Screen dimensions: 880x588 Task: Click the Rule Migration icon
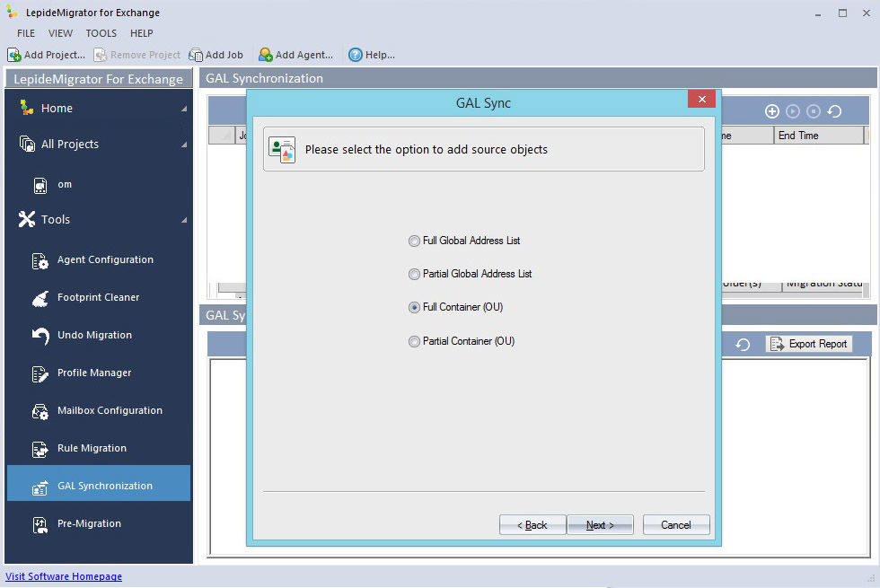[x=40, y=449]
